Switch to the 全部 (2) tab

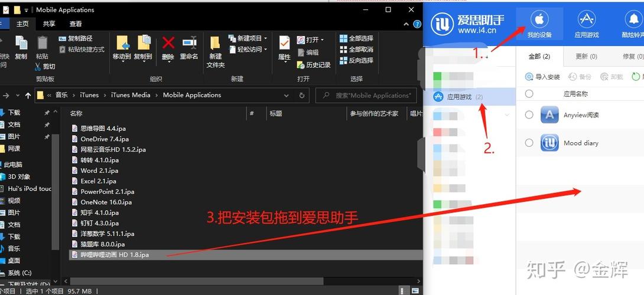tap(539, 56)
